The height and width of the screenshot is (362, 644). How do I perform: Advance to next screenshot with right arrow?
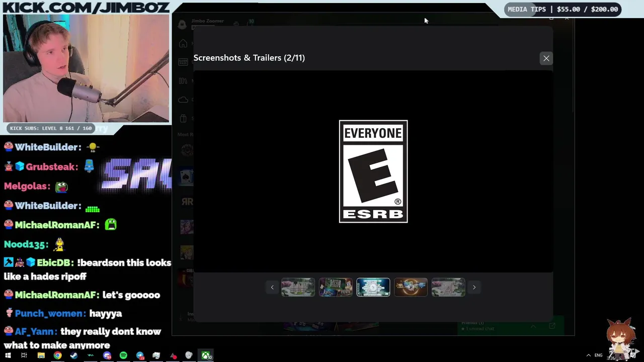[474, 288]
